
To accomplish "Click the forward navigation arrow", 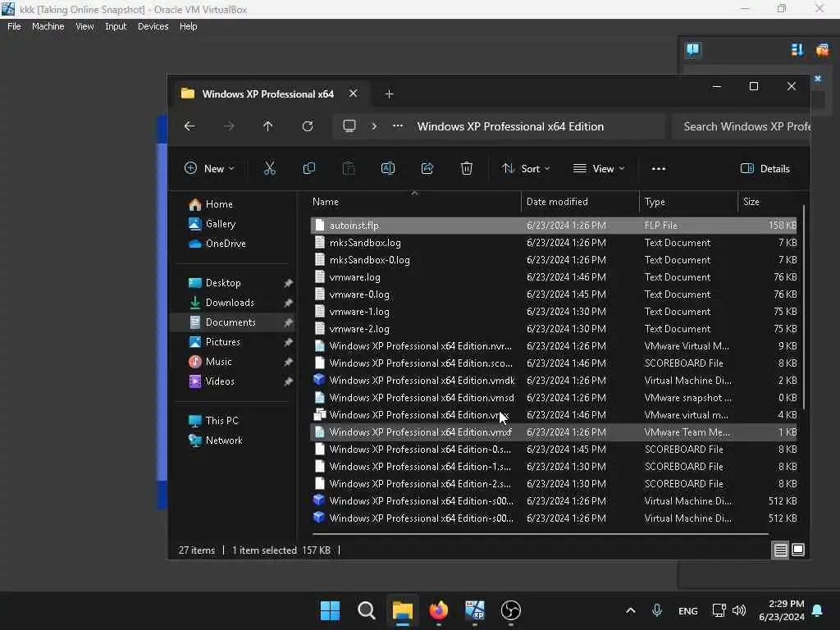I will tap(229, 126).
